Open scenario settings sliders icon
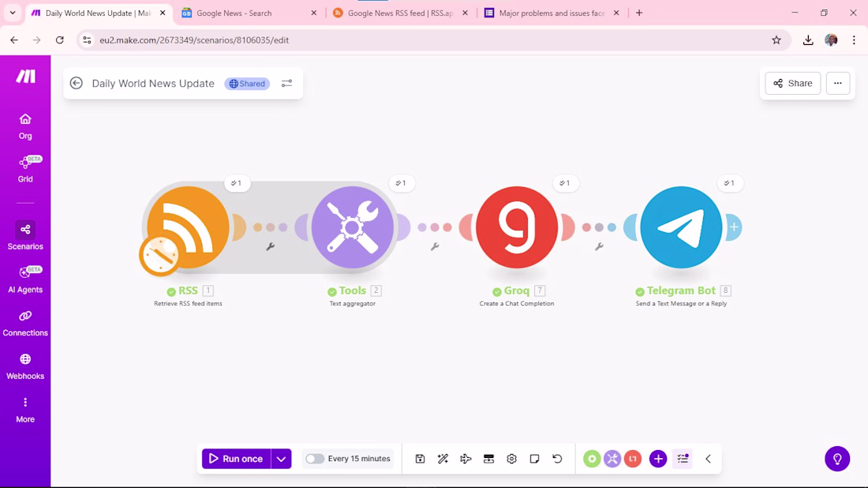868x488 pixels. coord(286,83)
